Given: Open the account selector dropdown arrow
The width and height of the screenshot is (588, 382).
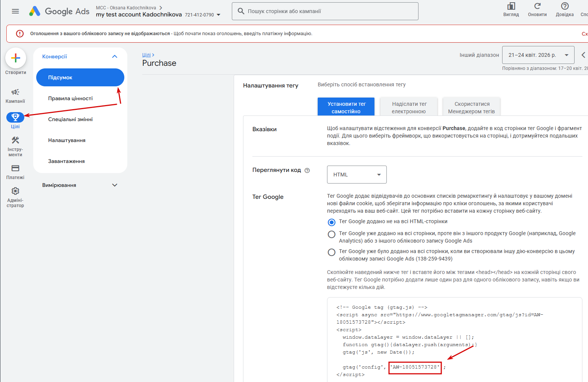Looking at the screenshot, I should coord(218,15).
